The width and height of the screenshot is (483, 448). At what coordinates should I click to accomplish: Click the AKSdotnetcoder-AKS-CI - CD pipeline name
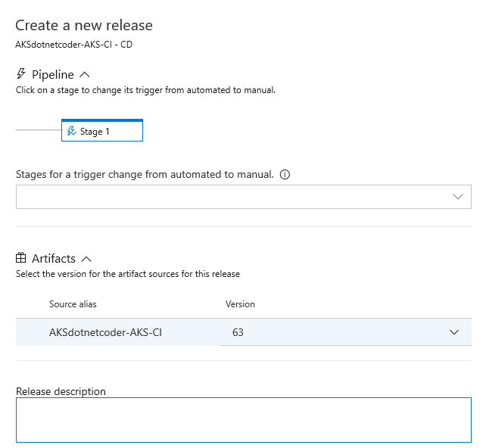[x=74, y=45]
